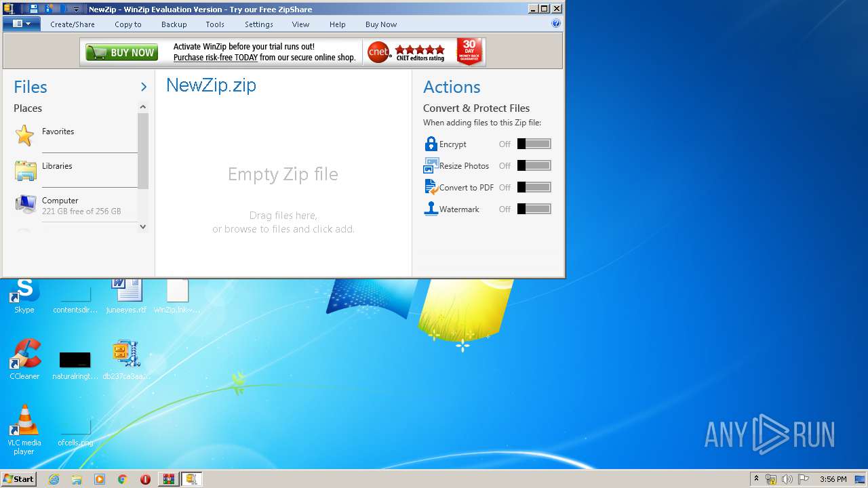Launch Opera browser from taskbar
Viewport: 868px width, 488px height.
(145, 479)
